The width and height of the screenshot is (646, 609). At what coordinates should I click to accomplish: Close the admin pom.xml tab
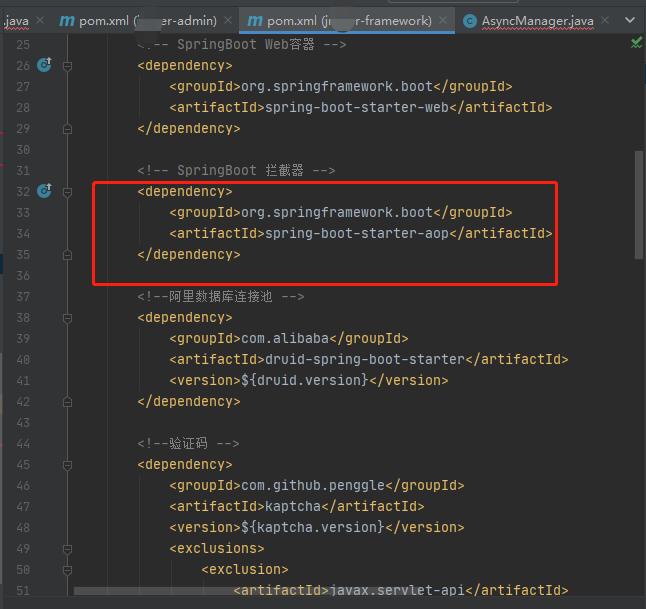coord(228,20)
